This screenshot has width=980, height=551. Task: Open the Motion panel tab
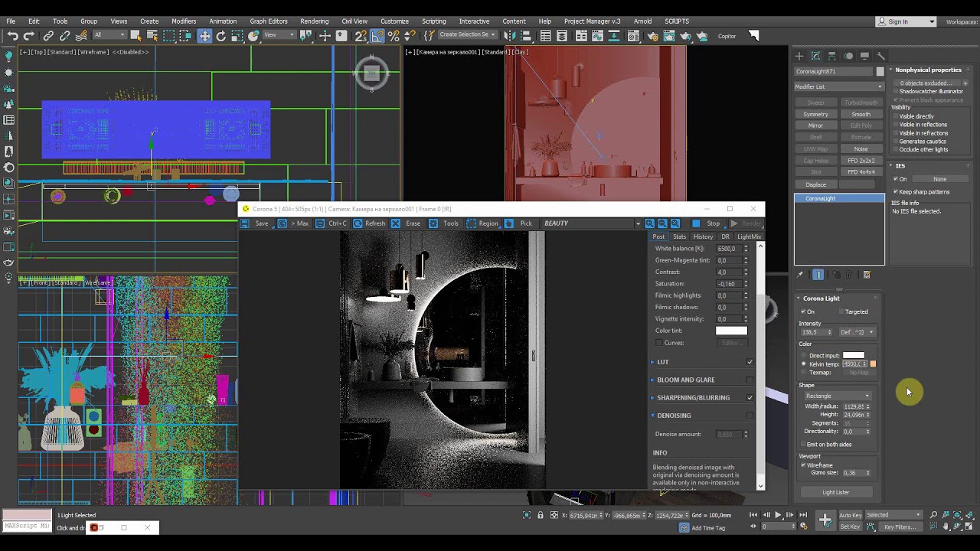point(848,56)
